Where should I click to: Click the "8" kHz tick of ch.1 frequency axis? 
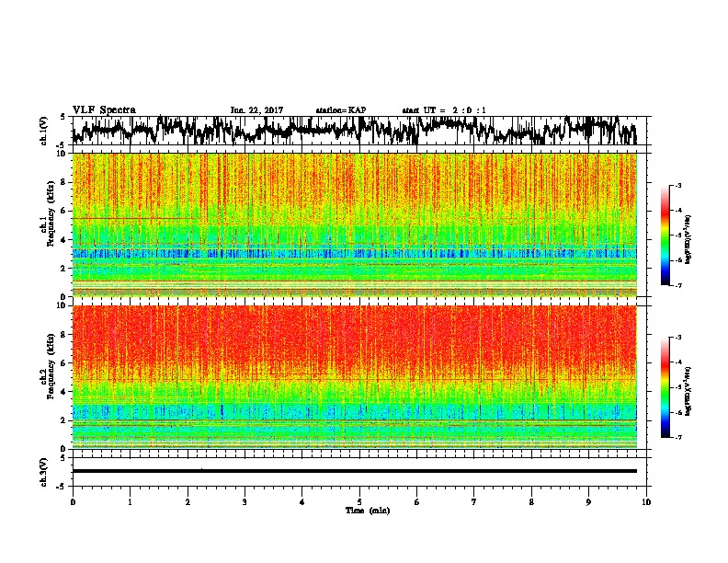[64, 182]
